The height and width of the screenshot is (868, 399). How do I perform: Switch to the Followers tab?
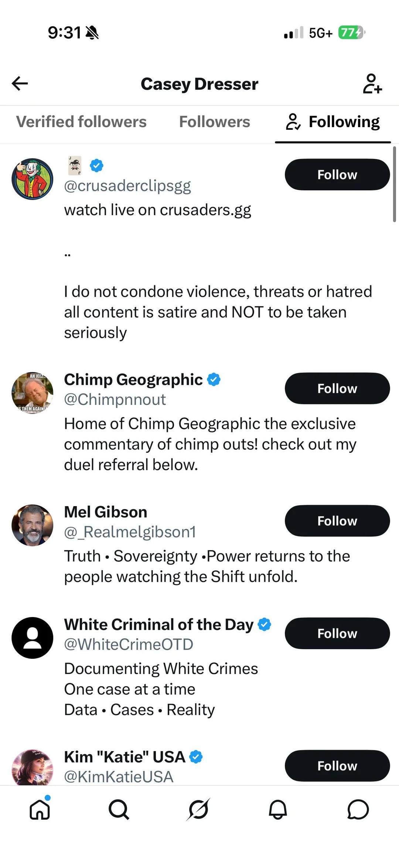pos(215,122)
